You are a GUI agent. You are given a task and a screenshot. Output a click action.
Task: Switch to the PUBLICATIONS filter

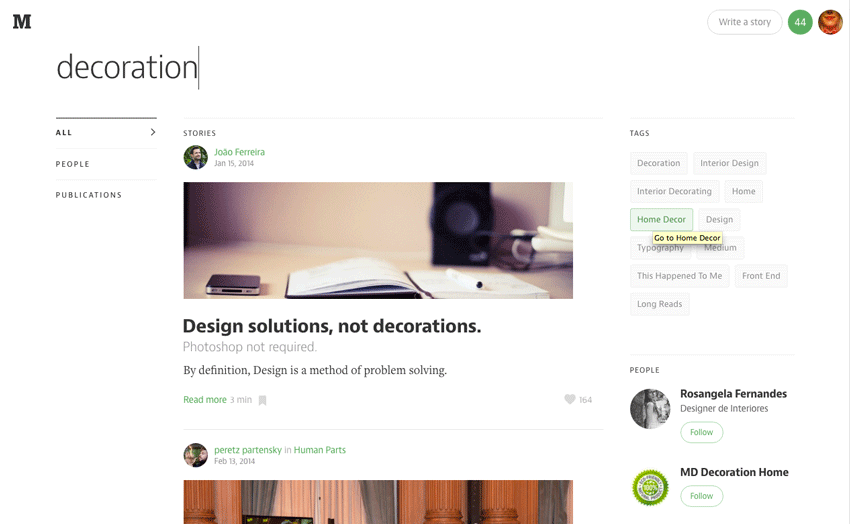pos(89,195)
